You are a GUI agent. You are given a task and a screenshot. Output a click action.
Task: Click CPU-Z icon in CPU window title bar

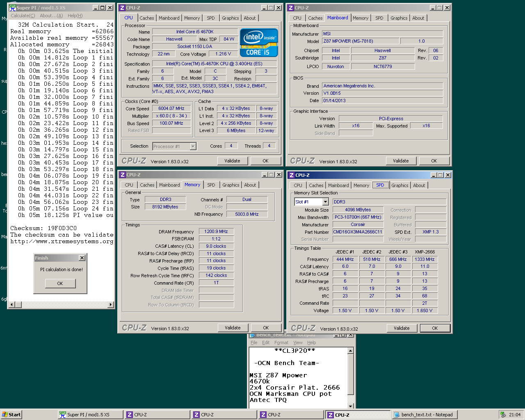[x=122, y=8]
